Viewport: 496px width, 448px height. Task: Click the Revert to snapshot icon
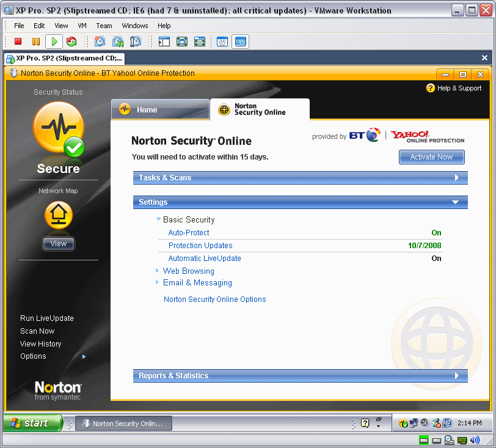pyautogui.click(x=118, y=42)
